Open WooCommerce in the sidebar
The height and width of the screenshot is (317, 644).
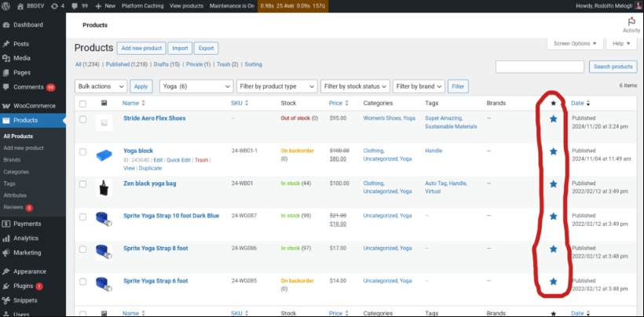point(34,106)
